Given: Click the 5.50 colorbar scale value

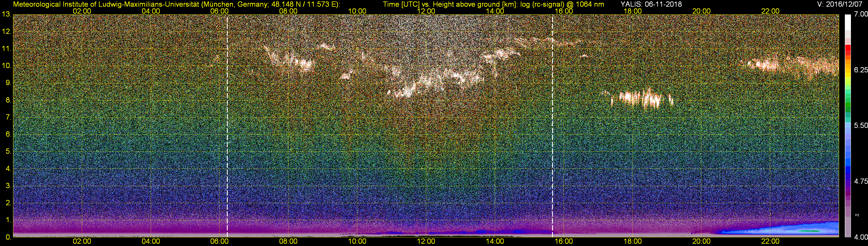Looking at the screenshot, I should [x=861, y=125].
